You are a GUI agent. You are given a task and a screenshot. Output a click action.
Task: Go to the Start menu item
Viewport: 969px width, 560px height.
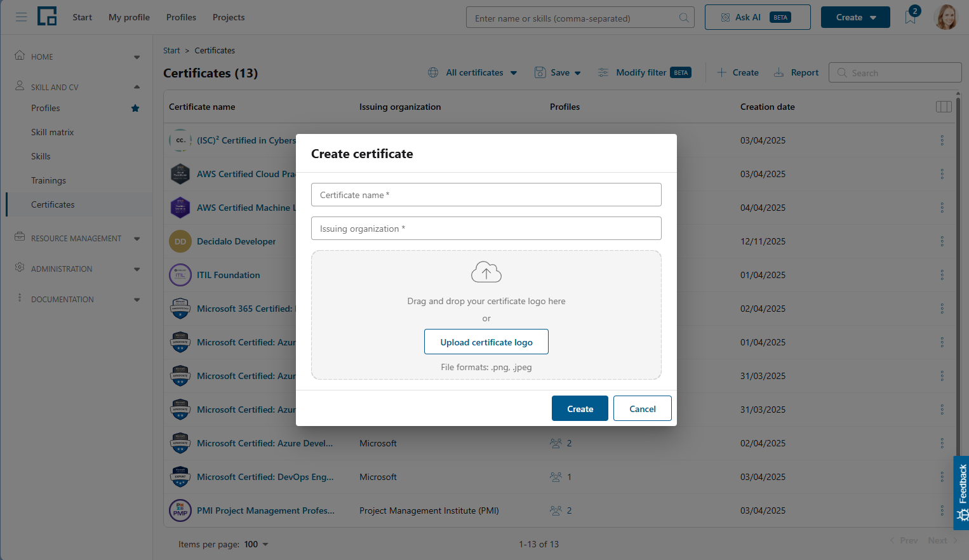(82, 17)
